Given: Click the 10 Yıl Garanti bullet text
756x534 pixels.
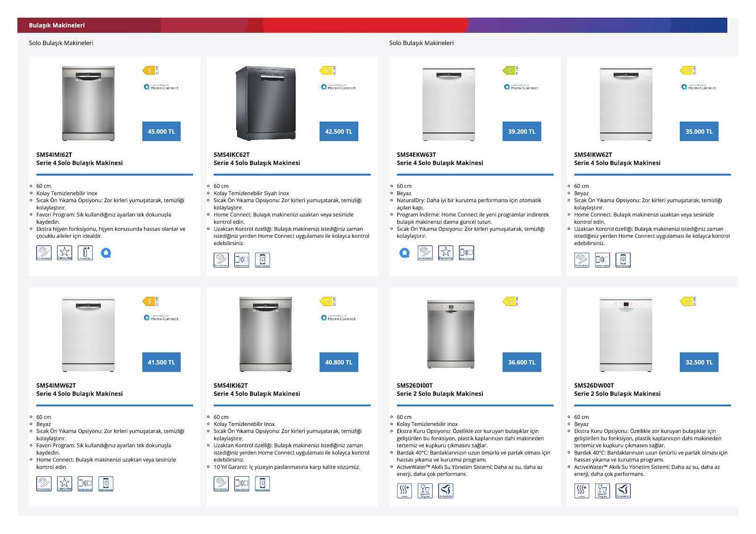Looking at the screenshot, I should 287,467.
